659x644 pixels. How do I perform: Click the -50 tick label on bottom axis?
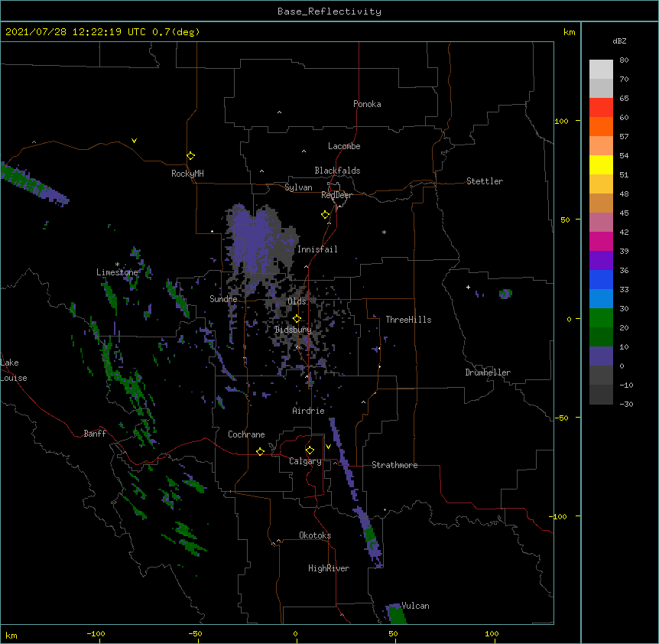click(195, 633)
